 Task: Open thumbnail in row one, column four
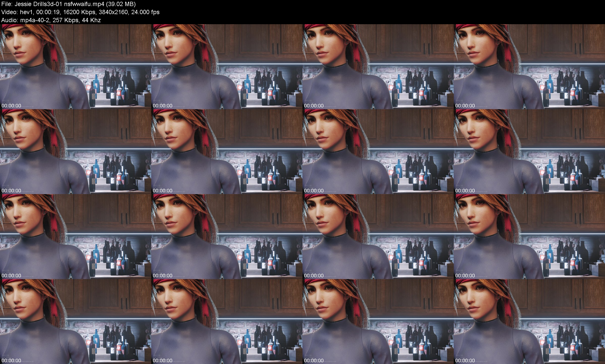pyautogui.click(x=529, y=67)
